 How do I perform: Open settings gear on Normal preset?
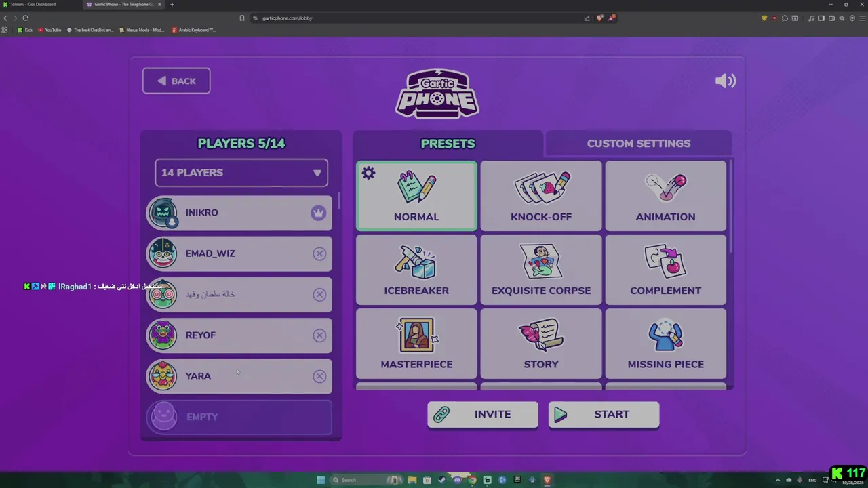point(368,174)
